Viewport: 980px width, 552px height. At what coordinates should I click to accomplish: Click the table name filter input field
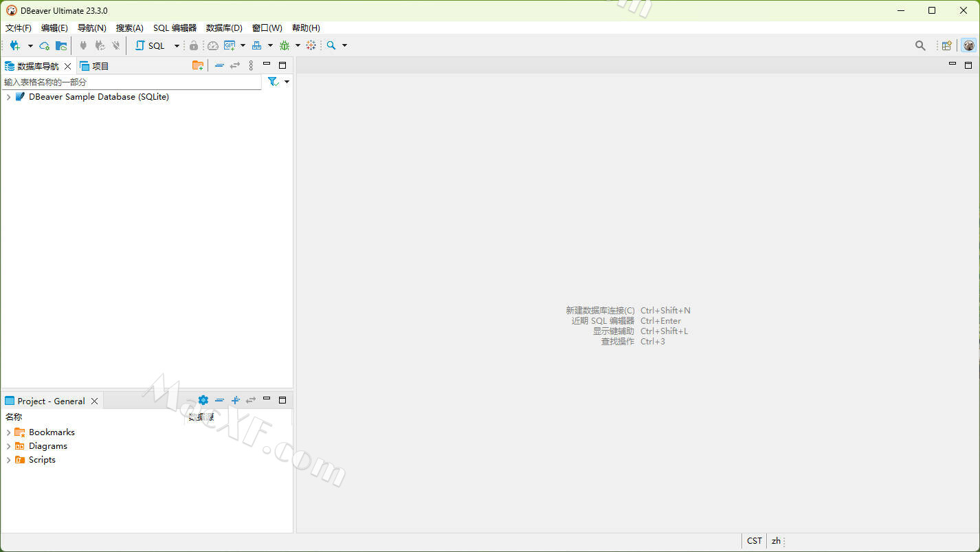(x=131, y=82)
